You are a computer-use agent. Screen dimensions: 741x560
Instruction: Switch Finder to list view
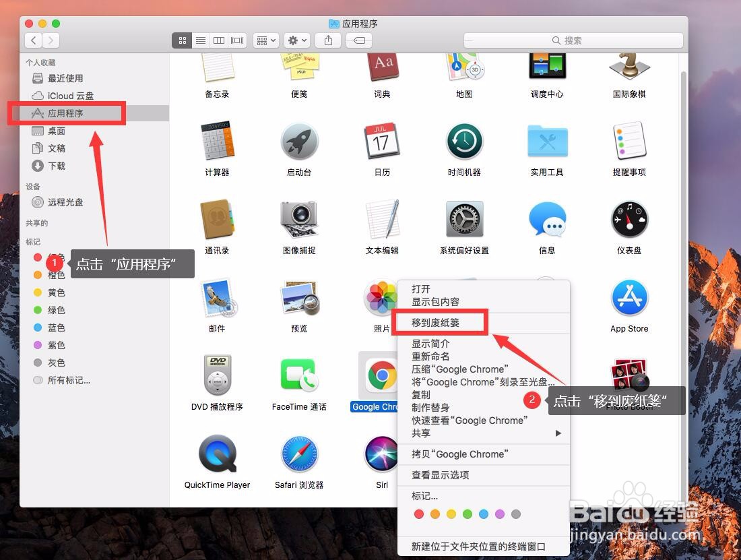coord(200,40)
